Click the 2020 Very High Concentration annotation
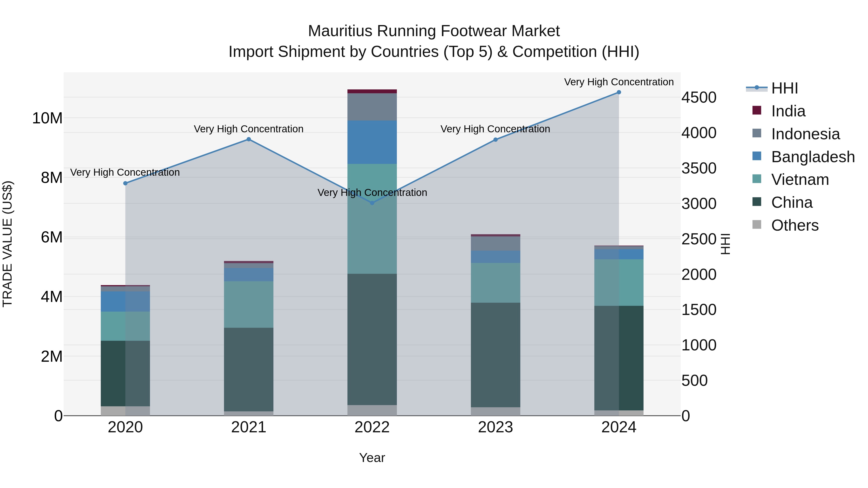The height and width of the screenshot is (488, 868). tap(125, 172)
